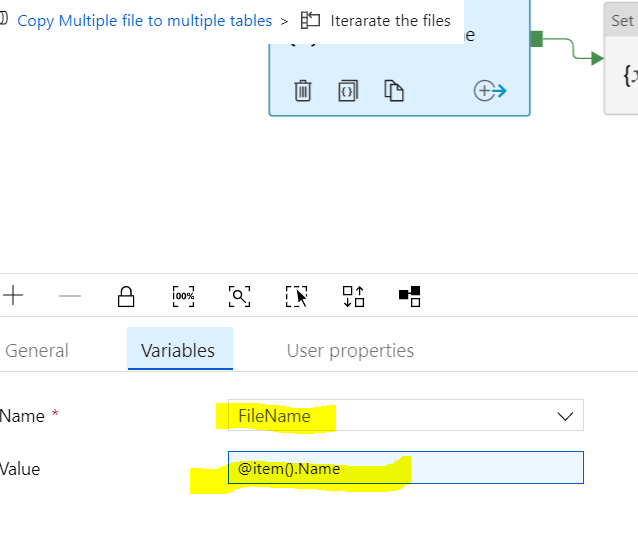
Task: Open the User properties tab
Action: (x=350, y=350)
